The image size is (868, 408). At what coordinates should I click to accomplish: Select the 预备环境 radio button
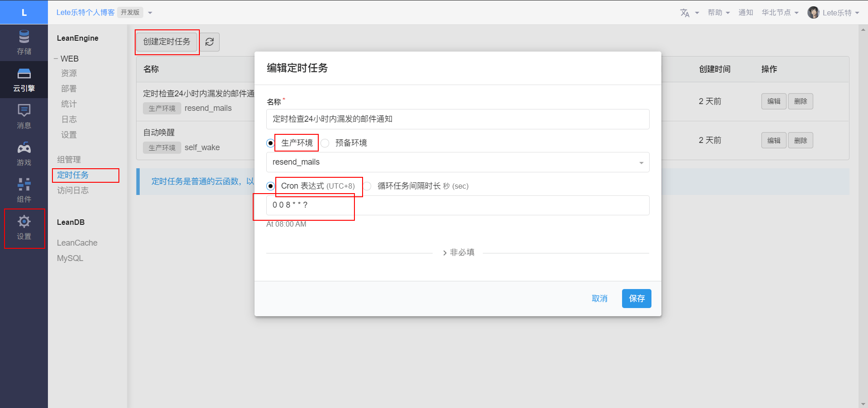click(x=325, y=143)
